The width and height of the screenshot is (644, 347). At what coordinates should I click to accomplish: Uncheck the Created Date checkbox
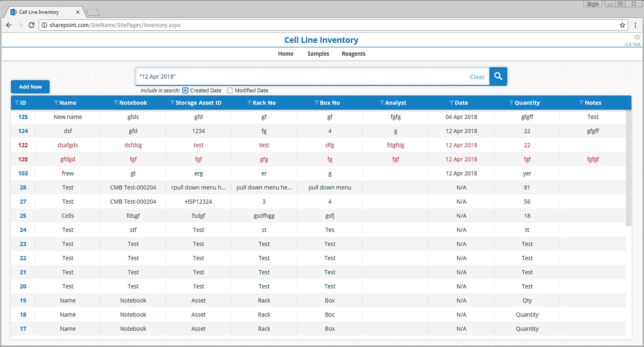tap(185, 91)
